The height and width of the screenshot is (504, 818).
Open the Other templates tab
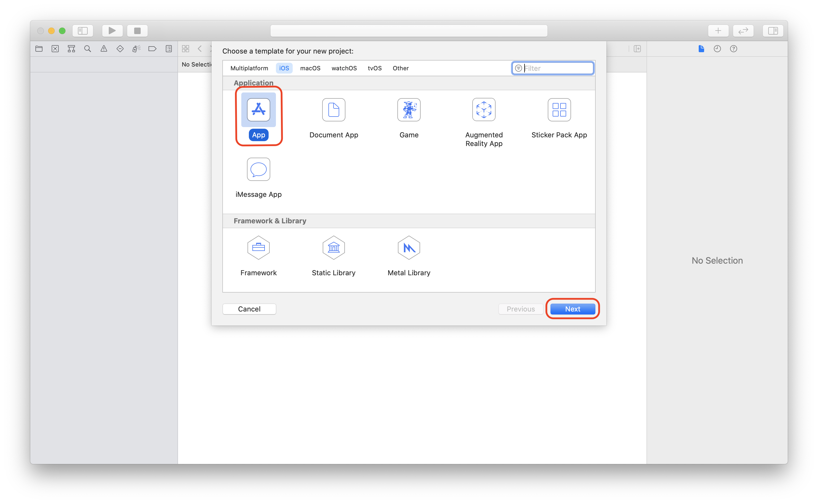pyautogui.click(x=401, y=68)
